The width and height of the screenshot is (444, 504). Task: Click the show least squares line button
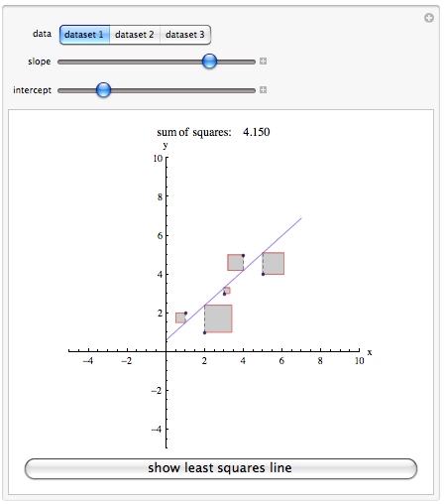[x=221, y=468]
